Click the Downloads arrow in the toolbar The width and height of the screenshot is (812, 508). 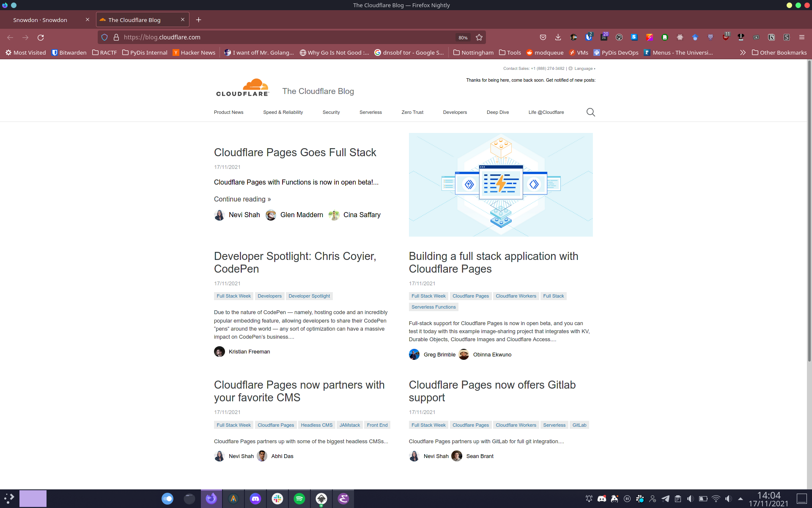coord(558,37)
